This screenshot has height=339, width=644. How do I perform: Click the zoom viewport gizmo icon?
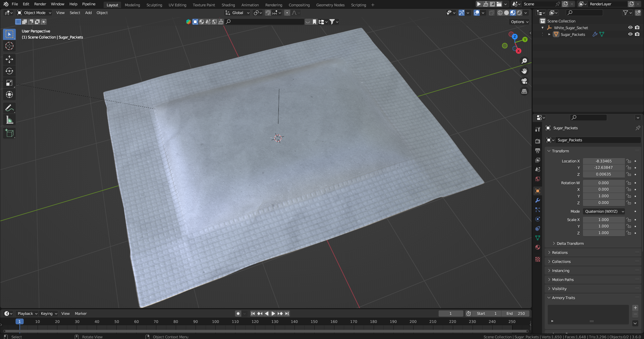pyautogui.click(x=524, y=61)
